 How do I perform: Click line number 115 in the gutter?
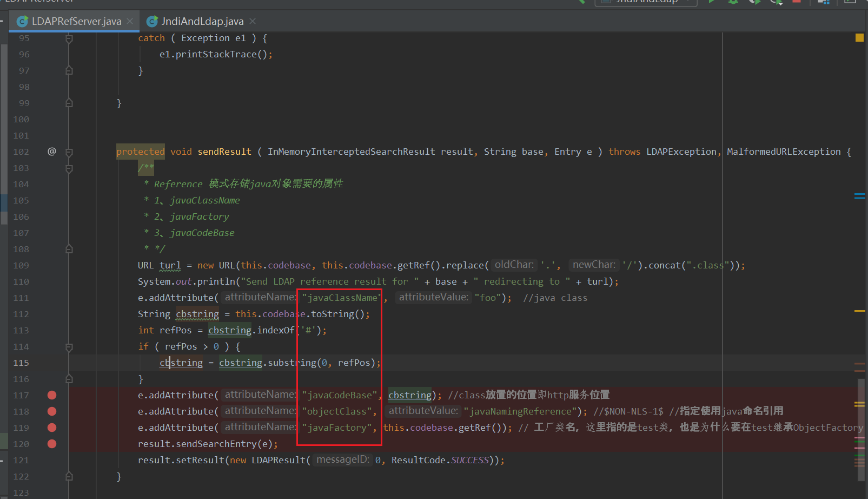tap(21, 363)
